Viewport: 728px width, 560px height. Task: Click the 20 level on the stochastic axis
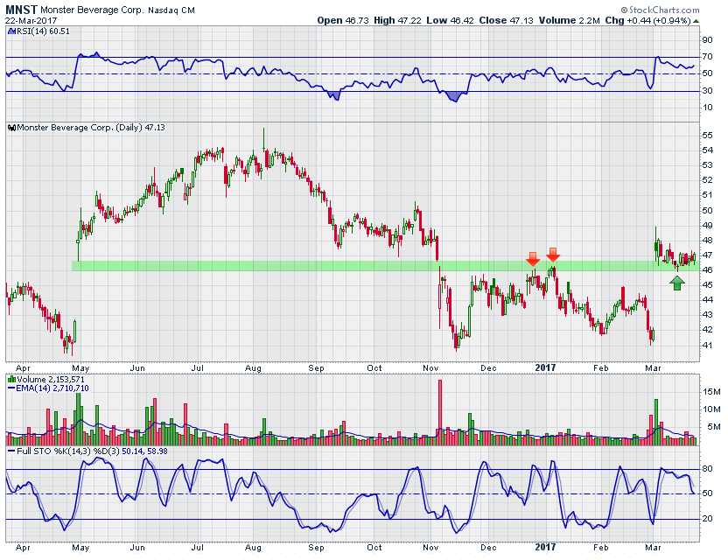[x=708, y=519]
